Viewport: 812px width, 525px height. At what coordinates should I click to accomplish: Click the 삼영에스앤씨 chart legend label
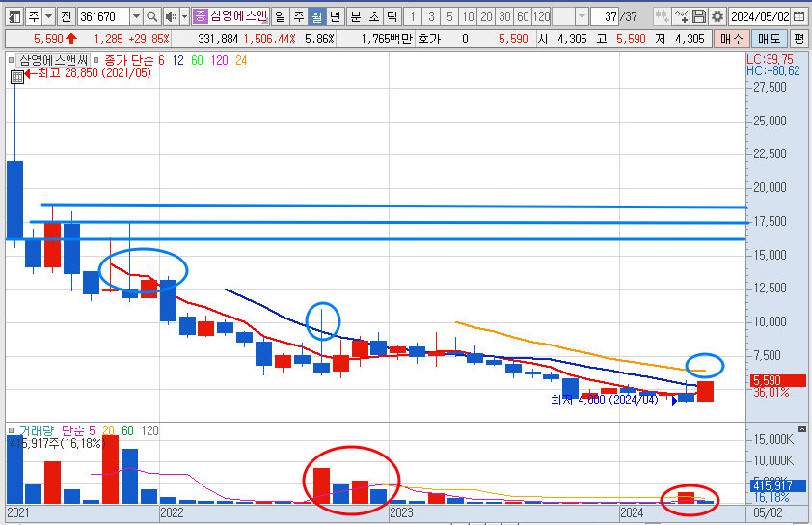pyautogui.click(x=54, y=61)
